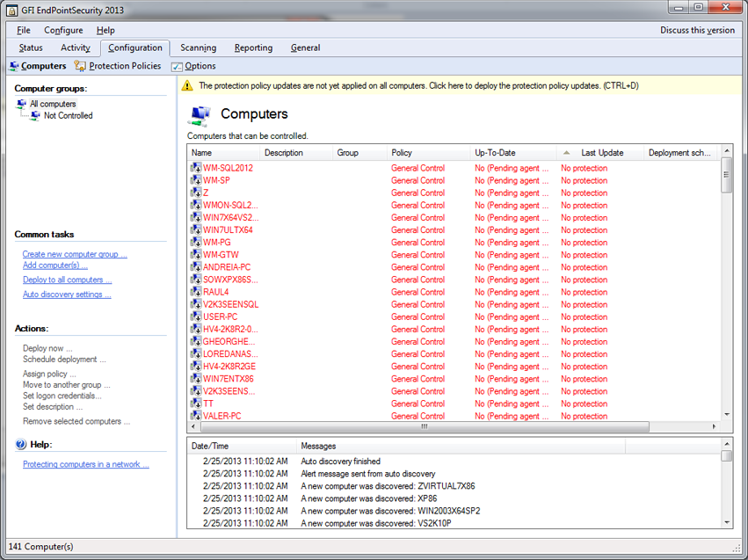
Task: Open the Configure menu
Action: 63,30
